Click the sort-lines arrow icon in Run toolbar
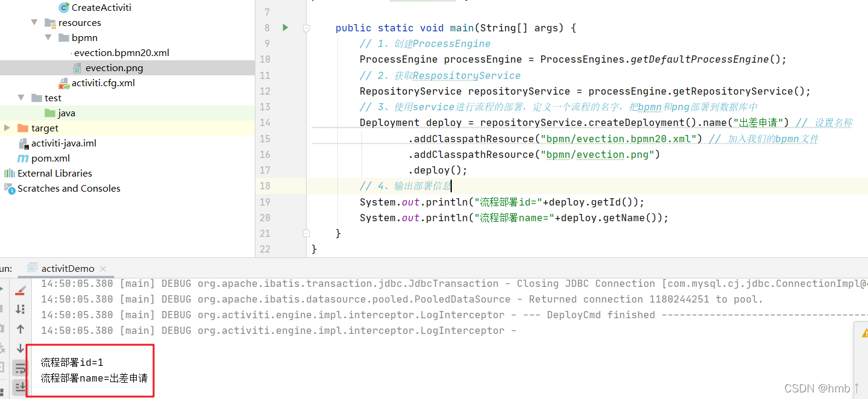Viewport: 868px width, 399px height. 20,309
